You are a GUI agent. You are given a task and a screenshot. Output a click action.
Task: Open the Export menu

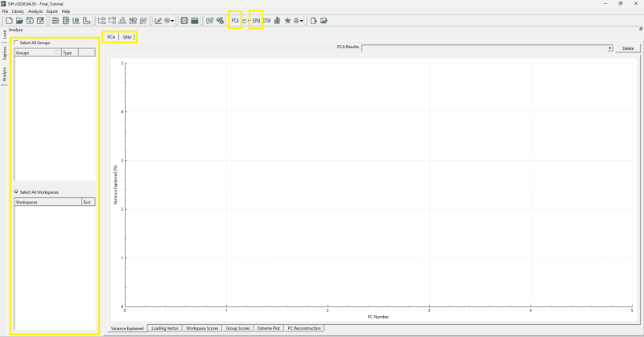coord(52,11)
